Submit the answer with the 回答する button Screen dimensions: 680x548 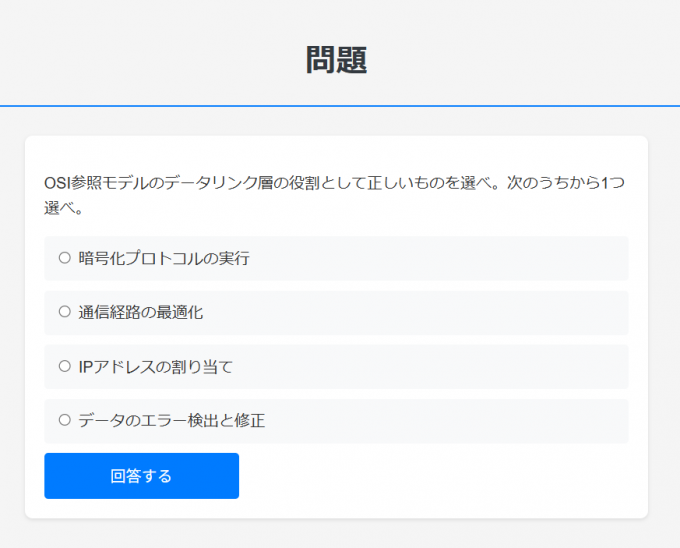point(141,476)
